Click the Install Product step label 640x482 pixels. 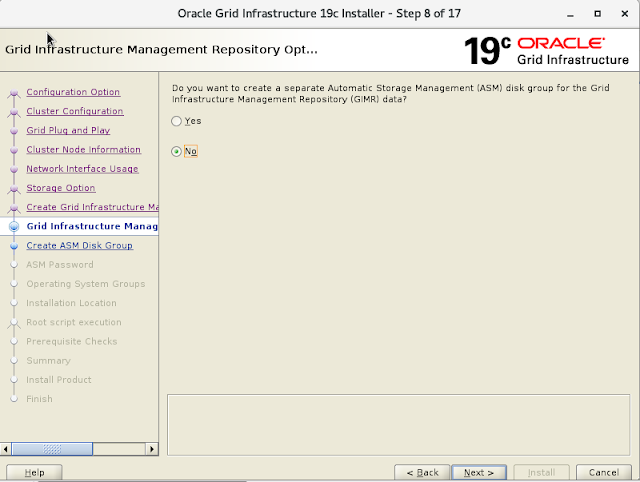coord(59,380)
